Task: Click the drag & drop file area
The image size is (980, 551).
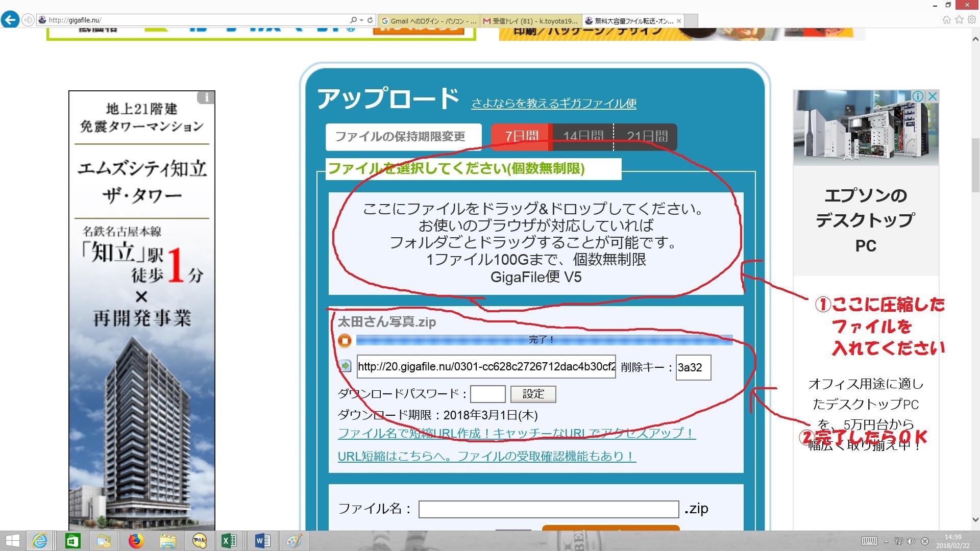Action: [x=536, y=243]
